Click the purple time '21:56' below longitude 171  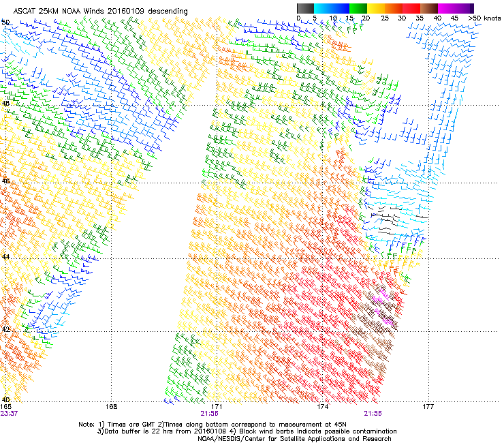tap(209, 414)
